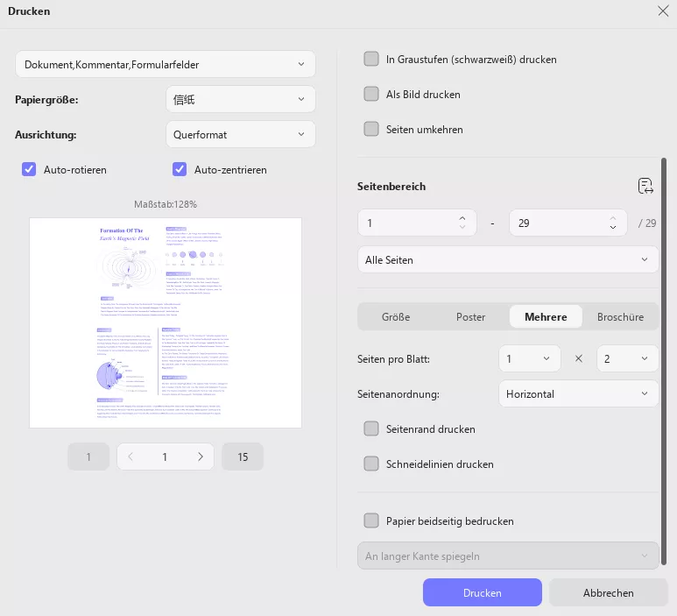Decrease the end page number stepper
Screen dimensions: 677x616
pos(613,229)
